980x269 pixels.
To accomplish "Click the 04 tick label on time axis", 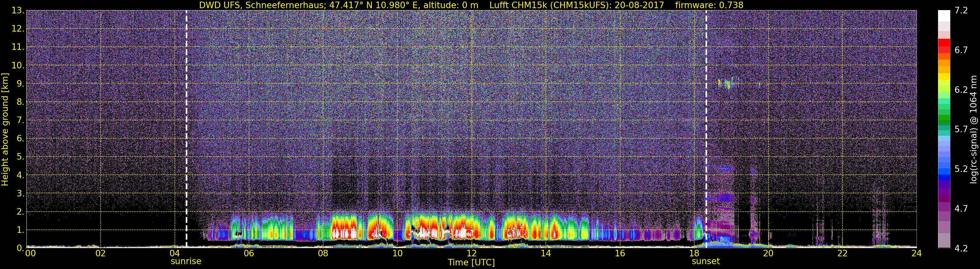I will pyautogui.click(x=175, y=253).
